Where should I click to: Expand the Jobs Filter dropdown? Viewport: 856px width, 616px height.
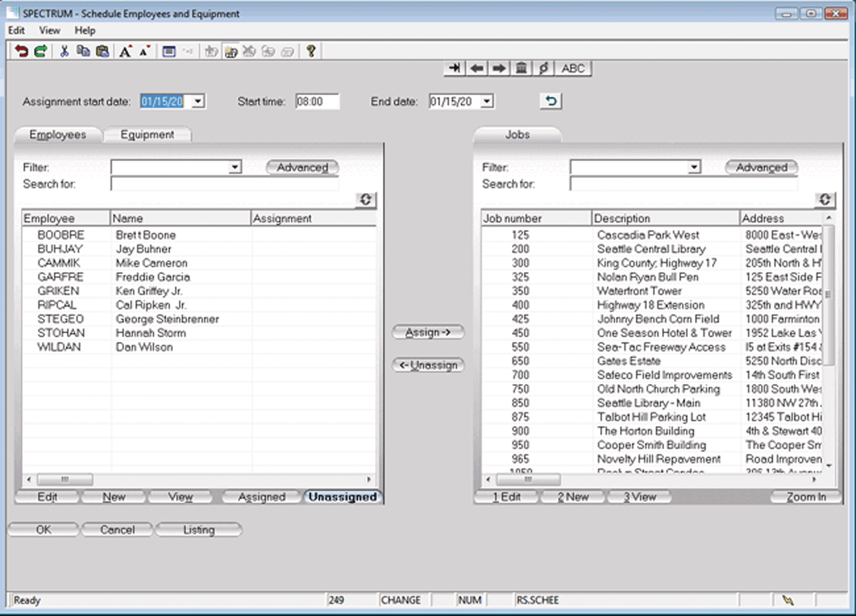[694, 167]
